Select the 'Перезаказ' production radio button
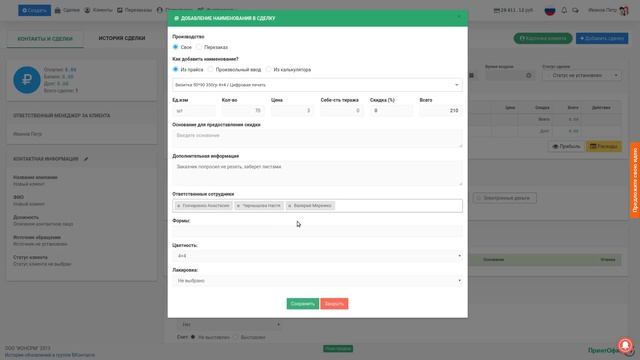This screenshot has height=360, width=640. pos(199,47)
